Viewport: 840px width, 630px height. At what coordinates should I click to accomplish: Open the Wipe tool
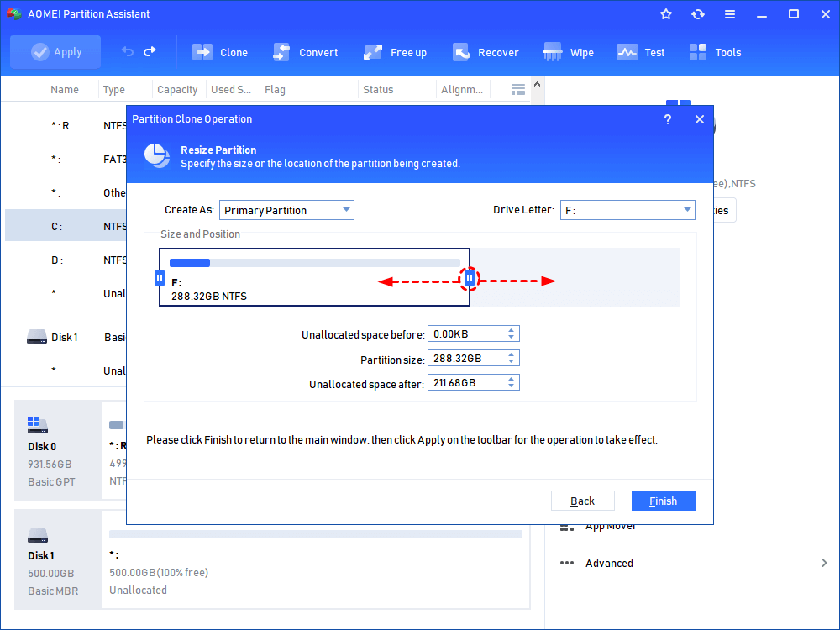[x=568, y=52]
